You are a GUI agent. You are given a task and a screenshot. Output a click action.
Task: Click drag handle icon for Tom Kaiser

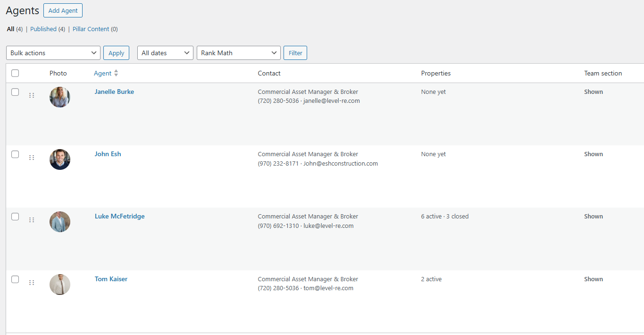coord(32,283)
